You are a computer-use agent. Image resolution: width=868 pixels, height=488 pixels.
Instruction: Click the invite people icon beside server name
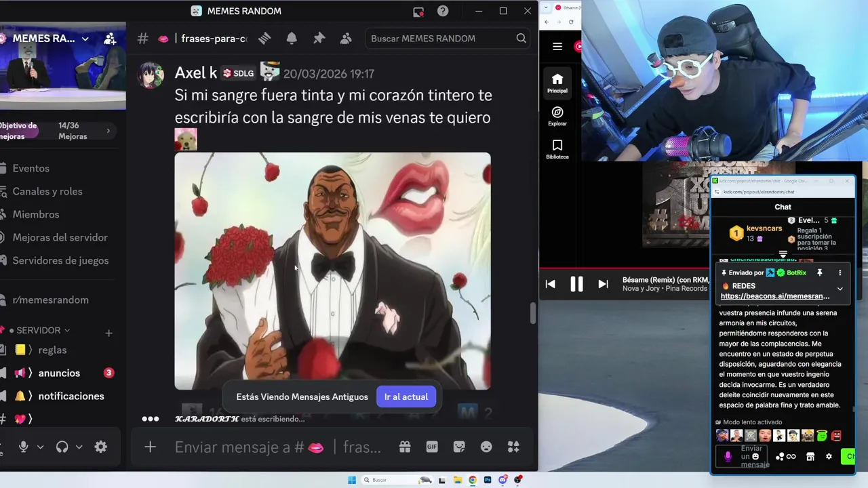coord(110,39)
